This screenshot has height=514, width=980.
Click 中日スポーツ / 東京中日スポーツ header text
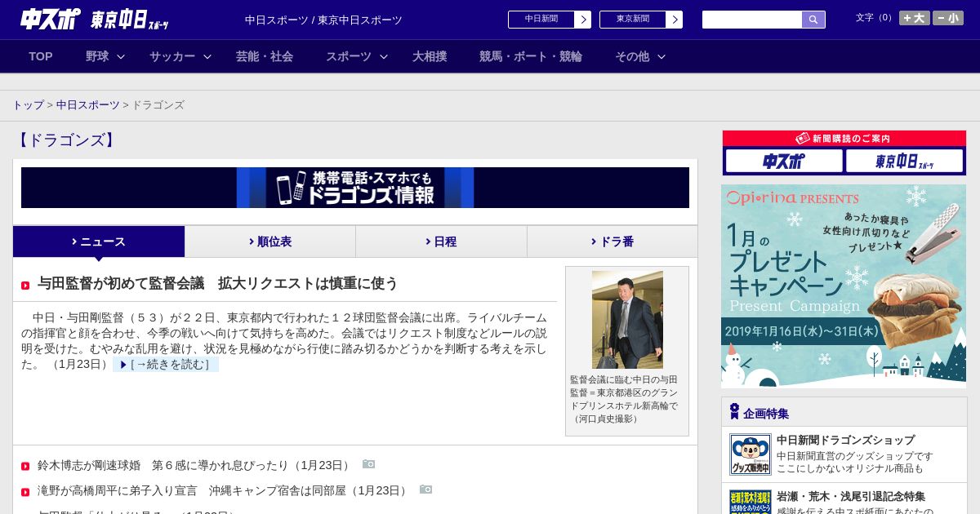point(323,20)
